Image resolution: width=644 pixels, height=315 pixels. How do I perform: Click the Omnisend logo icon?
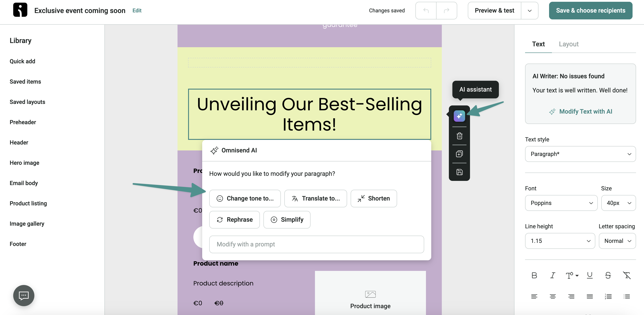coord(20,10)
